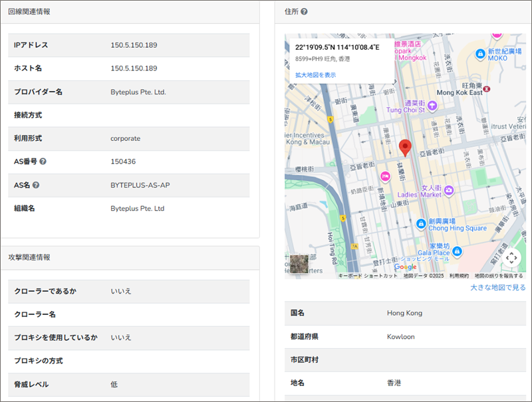
Task: Open the 利用規約 terms link
Action: [x=459, y=276]
